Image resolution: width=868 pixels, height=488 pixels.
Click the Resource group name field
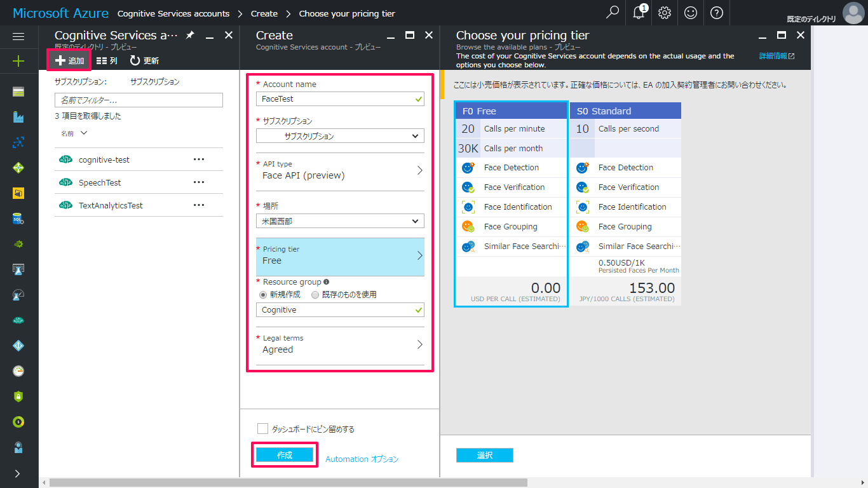pyautogui.click(x=340, y=309)
